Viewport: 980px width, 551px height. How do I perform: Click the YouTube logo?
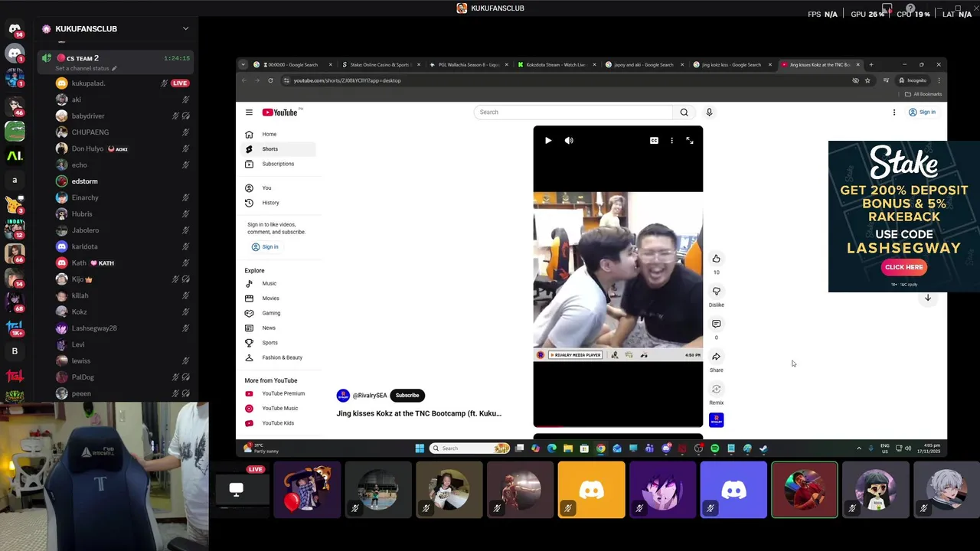tap(280, 112)
